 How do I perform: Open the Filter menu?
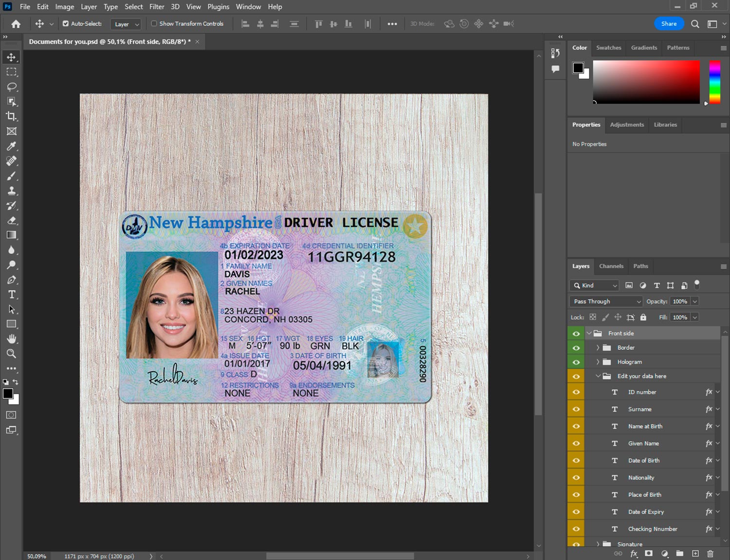[156, 7]
